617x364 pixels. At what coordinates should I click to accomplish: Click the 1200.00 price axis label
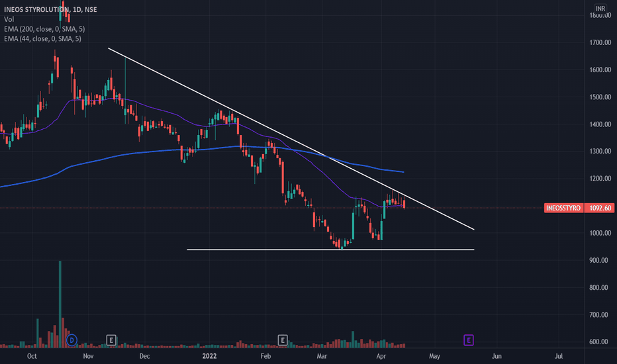[x=600, y=179]
